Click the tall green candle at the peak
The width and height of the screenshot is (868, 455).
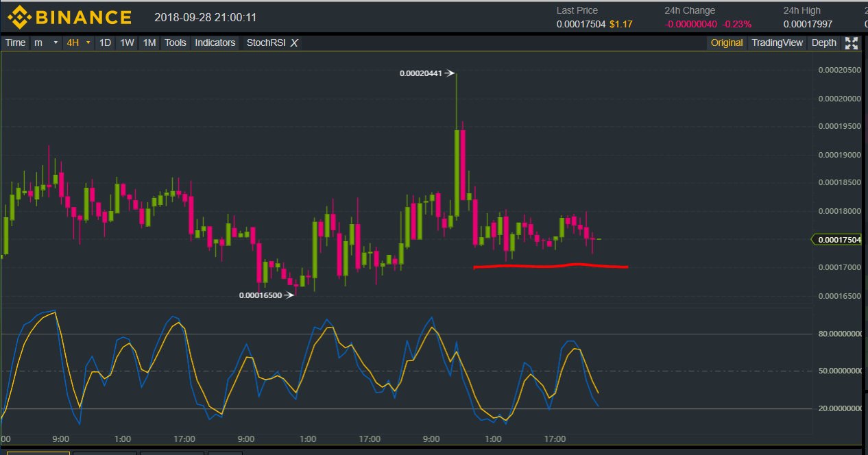(456, 171)
